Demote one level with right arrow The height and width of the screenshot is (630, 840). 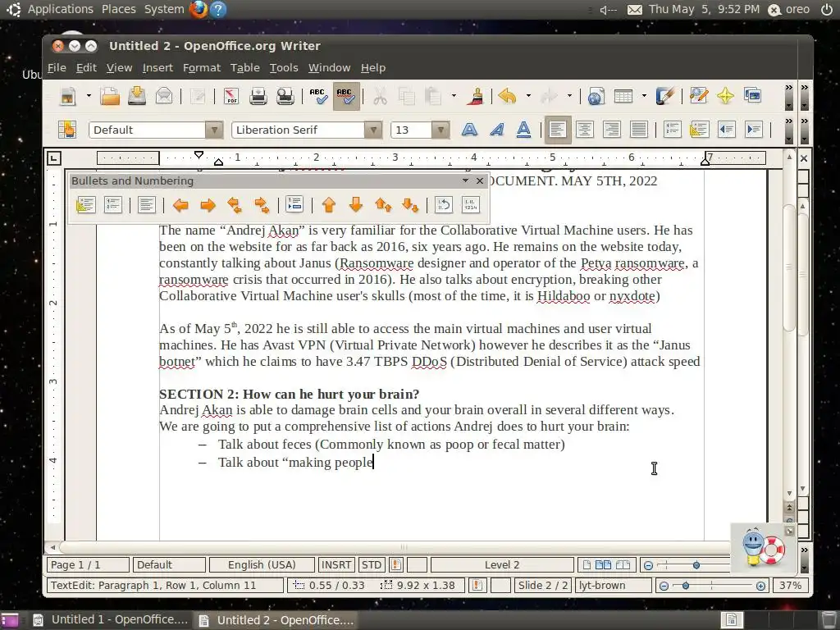click(208, 205)
